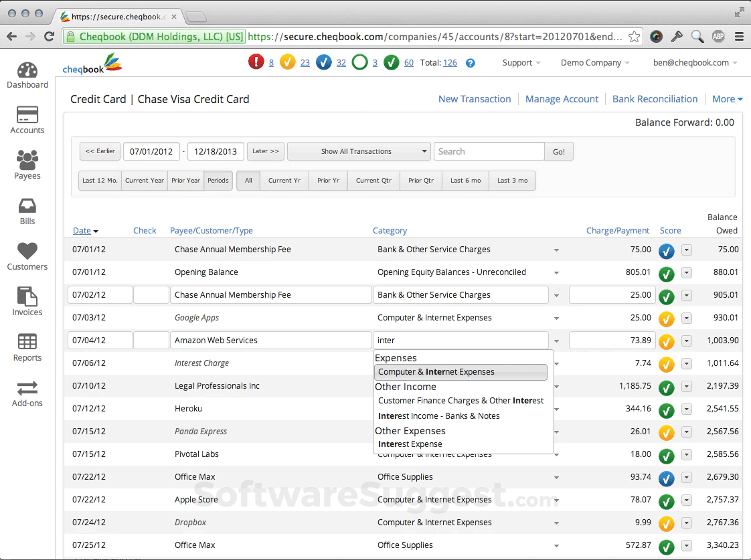This screenshot has width=751, height=560.
Task: Click the yellow score icon for Google Apps
Action: [x=666, y=318]
